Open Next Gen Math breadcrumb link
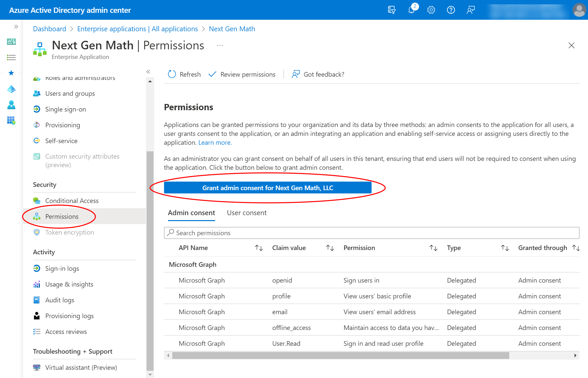 coord(232,29)
